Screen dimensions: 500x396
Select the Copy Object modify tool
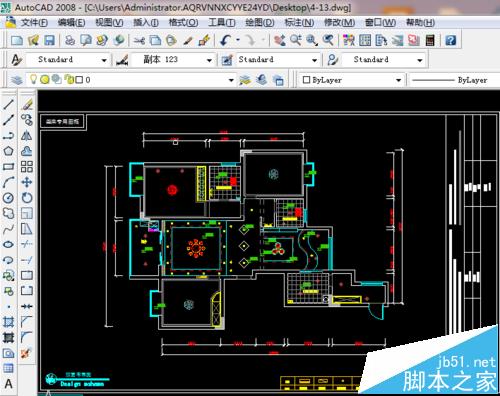coord(27,120)
